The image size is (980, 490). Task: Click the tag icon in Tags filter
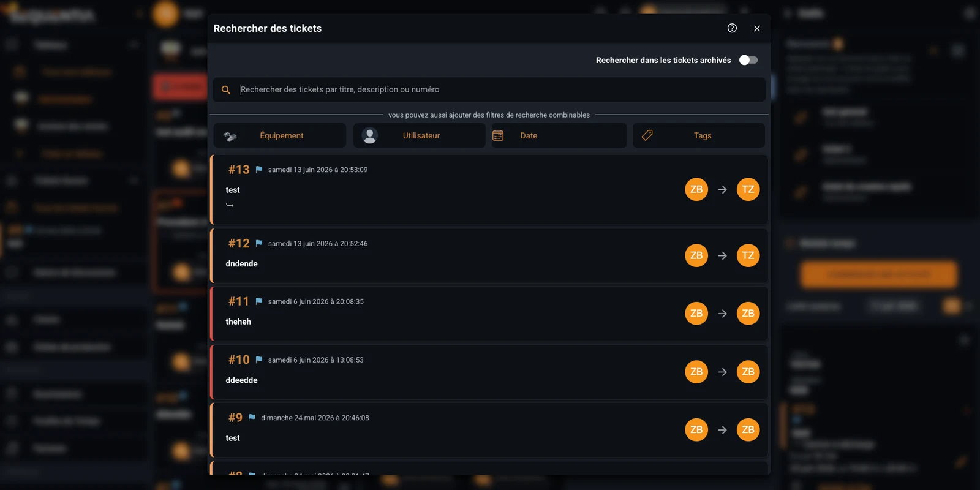[x=647, y=135]
